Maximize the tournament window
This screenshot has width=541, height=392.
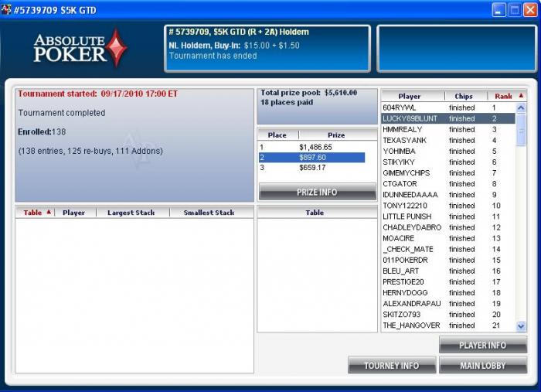(x=515, y=10)
